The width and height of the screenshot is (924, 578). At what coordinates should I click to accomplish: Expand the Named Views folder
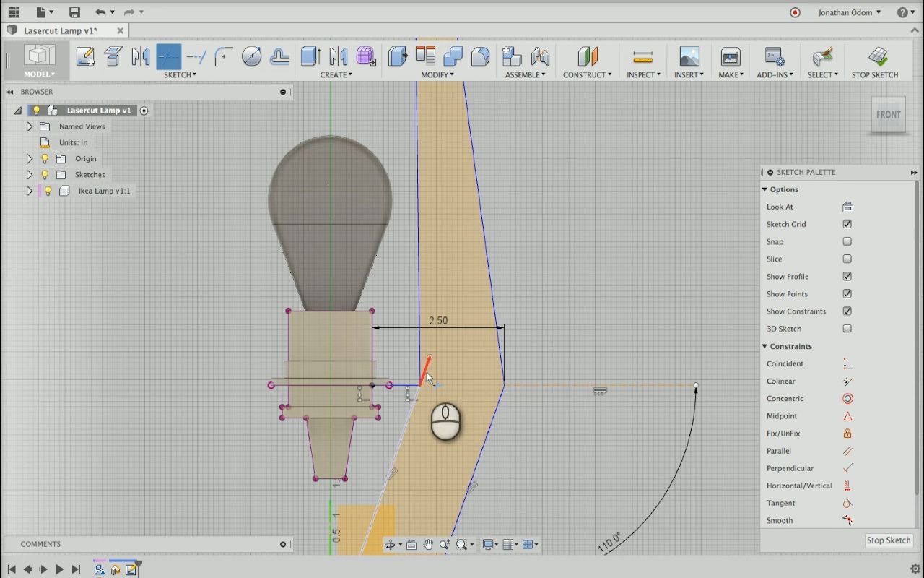[x=30, y=126]
